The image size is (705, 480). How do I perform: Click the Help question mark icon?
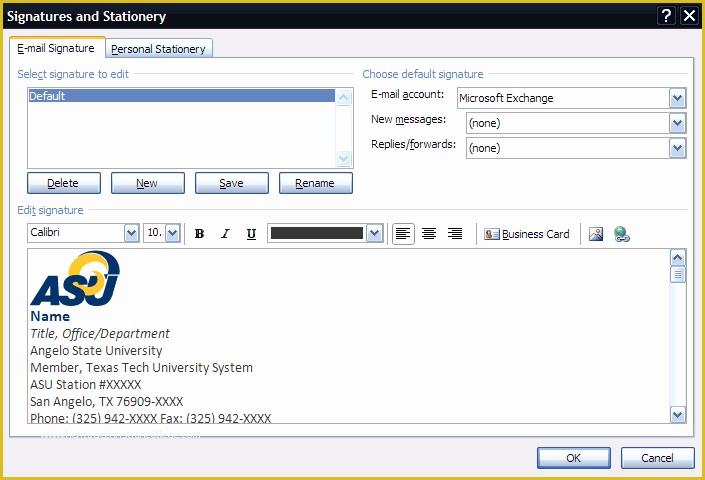tap(666, 16)
